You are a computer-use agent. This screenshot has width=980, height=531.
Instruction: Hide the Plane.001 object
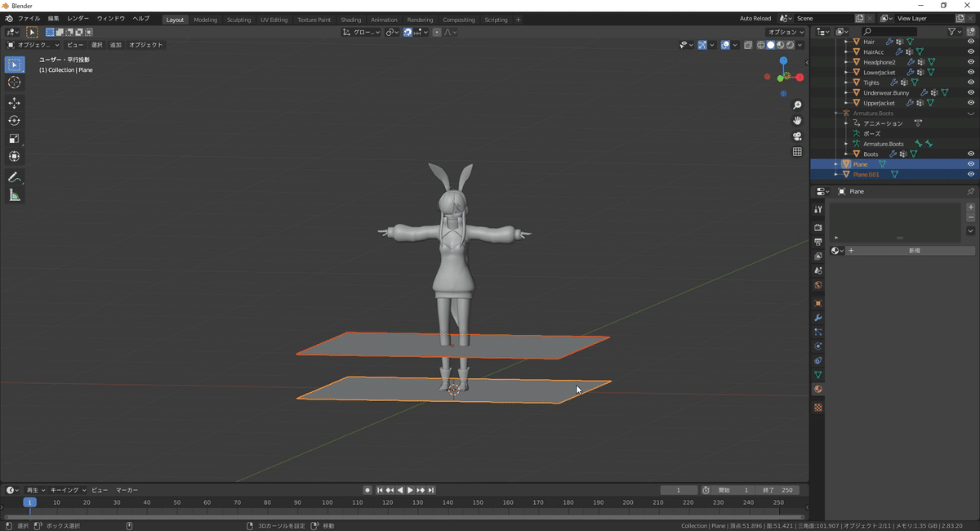(971, 174)
